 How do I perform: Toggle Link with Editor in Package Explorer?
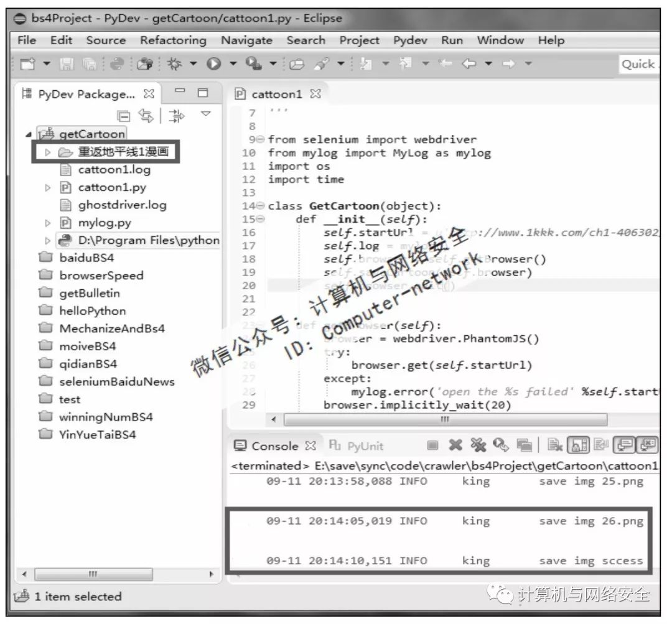coord(147,115)
